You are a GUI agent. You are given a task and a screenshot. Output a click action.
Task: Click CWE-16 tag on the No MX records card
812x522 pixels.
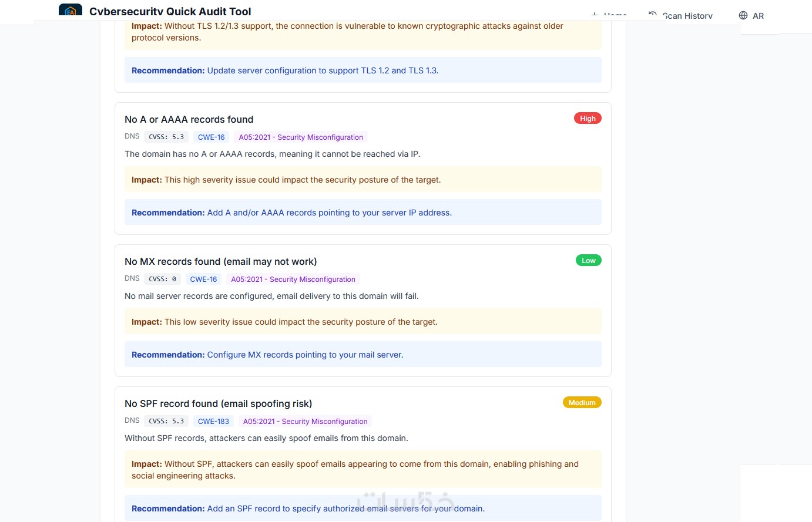203,279
